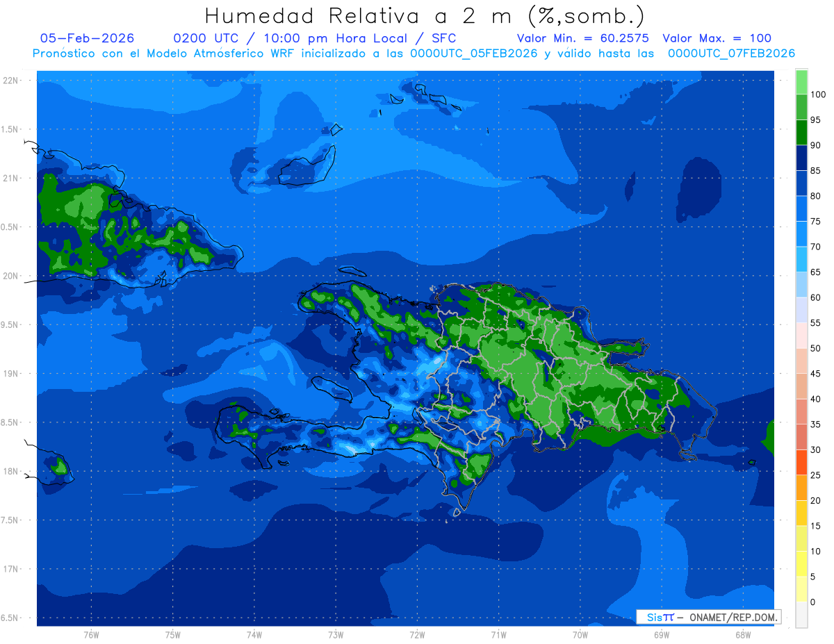834x644 pixels.
Task: Click the title "Humedad Relativa a 2 m"
Action: pos(359,15)
